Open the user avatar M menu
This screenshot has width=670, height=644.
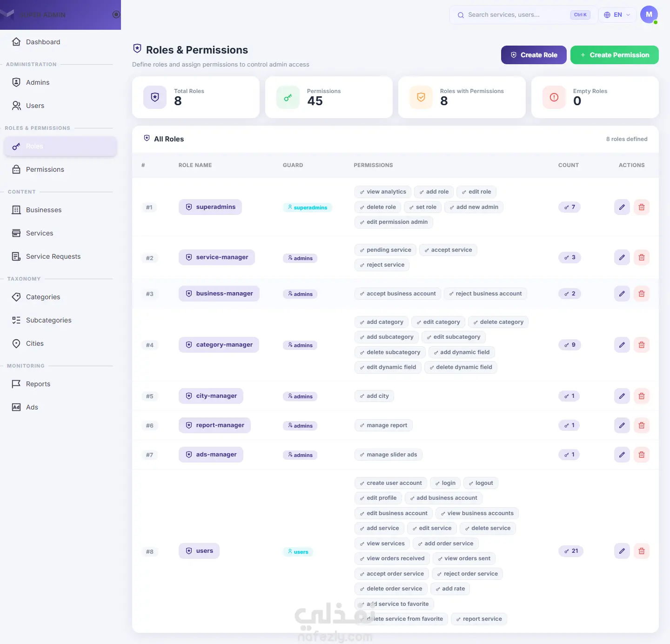[x=649, y=14]
